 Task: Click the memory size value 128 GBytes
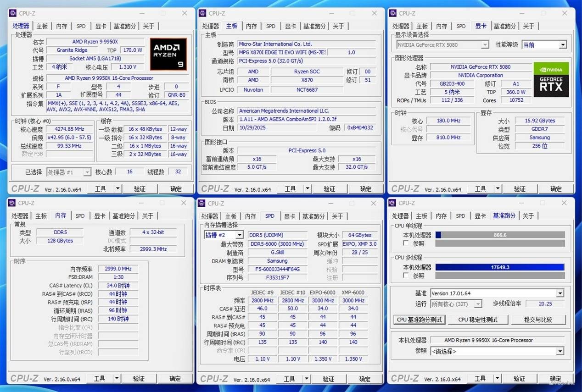(60, 241)
